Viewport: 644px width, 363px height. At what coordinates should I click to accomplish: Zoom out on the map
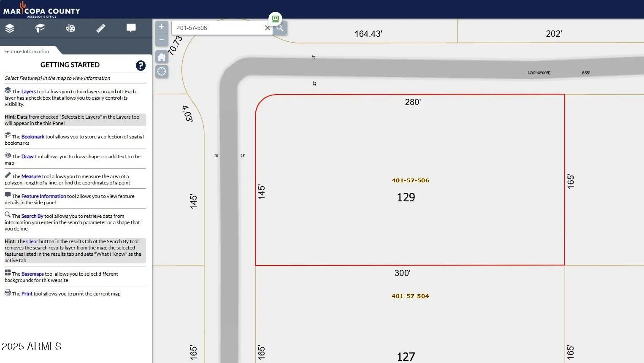tap(161, 40)
